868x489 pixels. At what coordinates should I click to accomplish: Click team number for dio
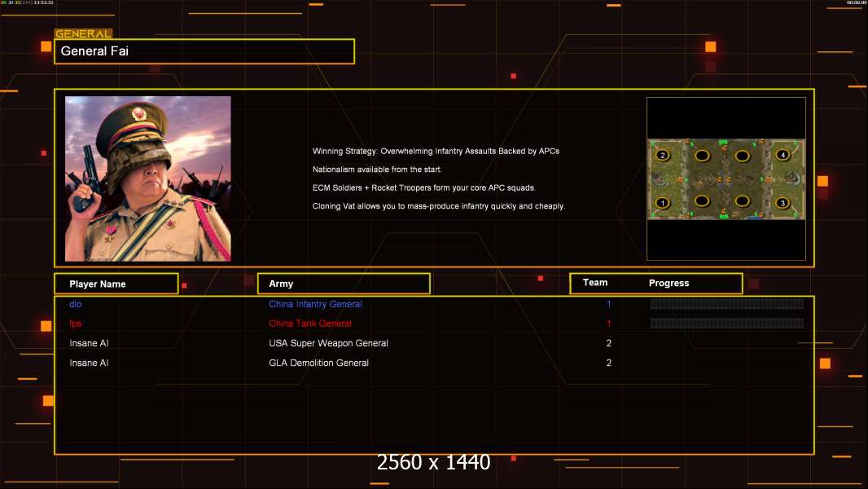[608, 304]
